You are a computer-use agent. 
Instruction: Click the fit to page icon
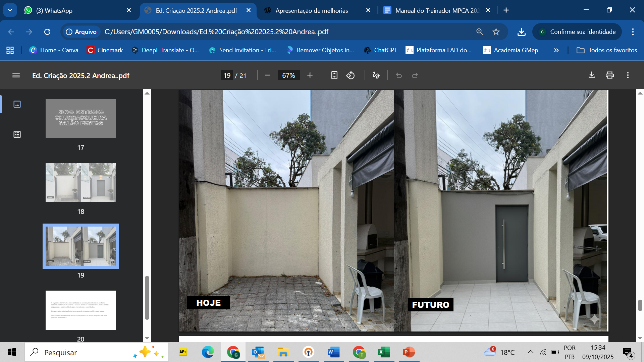[x=334, y=75]
